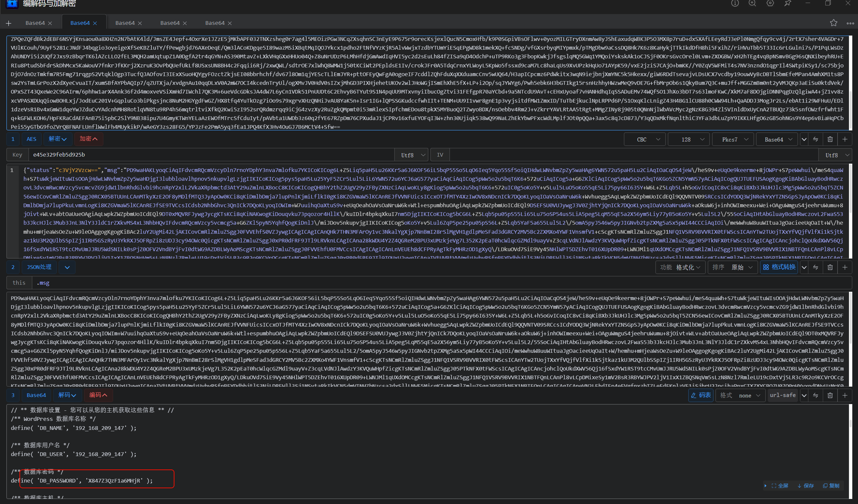Click the DB_NAME define line
858x504 pixels.
[x=73, y=428]
